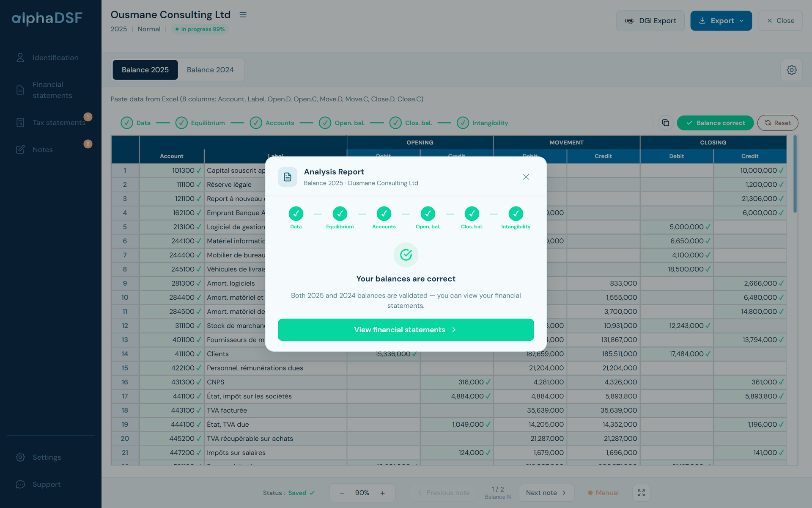Click the Analysis Report document icon
This screenshot has height=508, width=812.
pyautogui.click(x=288, y=177)
